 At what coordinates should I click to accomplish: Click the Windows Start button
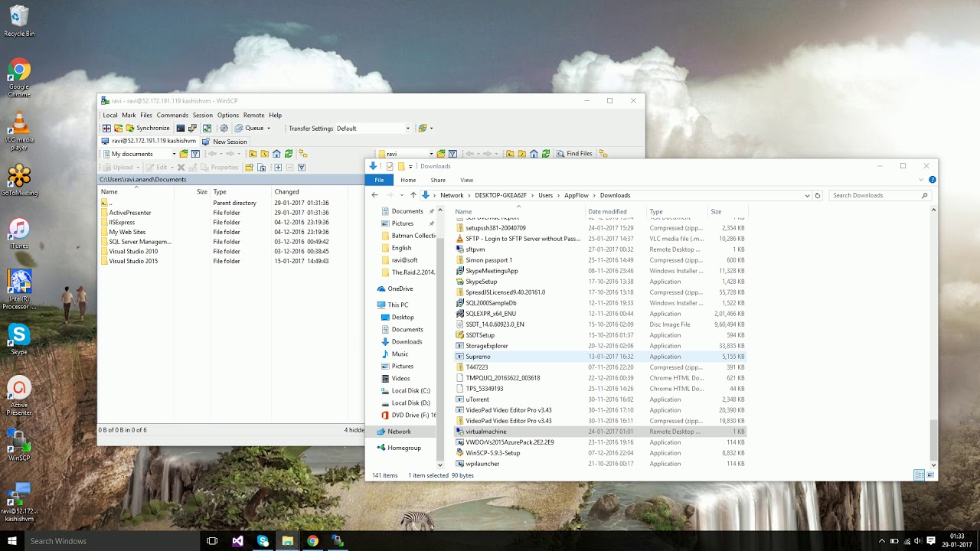(x=12, y=541)
